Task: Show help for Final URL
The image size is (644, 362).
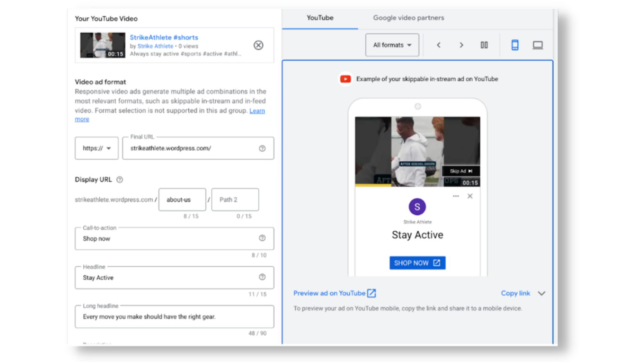Action: click(x=262, y=148)
